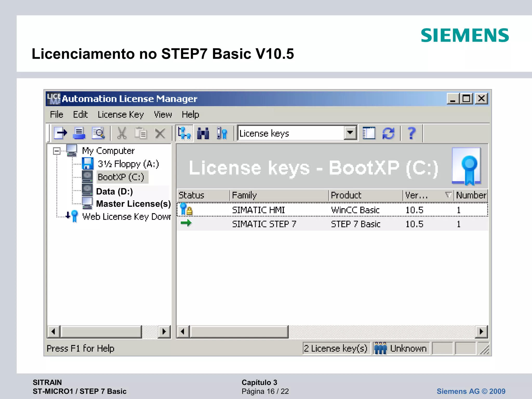
Task: Close the Automation License Manager window
Action: 481,99
